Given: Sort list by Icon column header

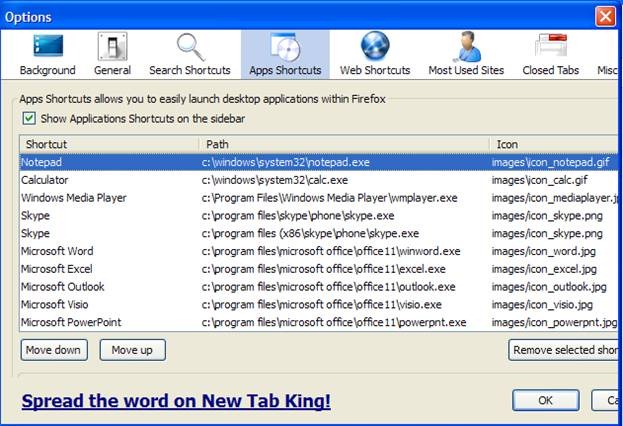Looking at the screenshot, I should (552, 145).
